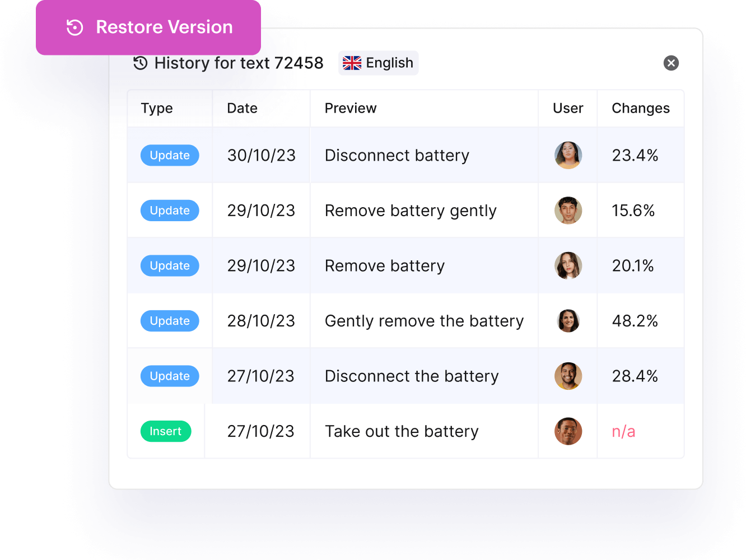The height and width of the screenshot is (560, 746).
Task: Click the Update badge dated 30/10/23
Action: (170, 155)
